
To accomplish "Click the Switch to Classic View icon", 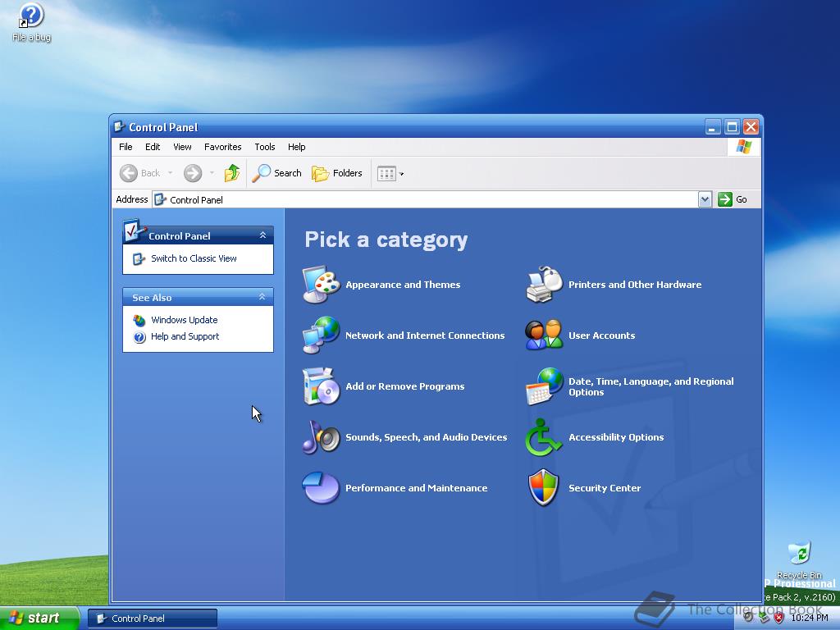I will [x=139, y=258].
